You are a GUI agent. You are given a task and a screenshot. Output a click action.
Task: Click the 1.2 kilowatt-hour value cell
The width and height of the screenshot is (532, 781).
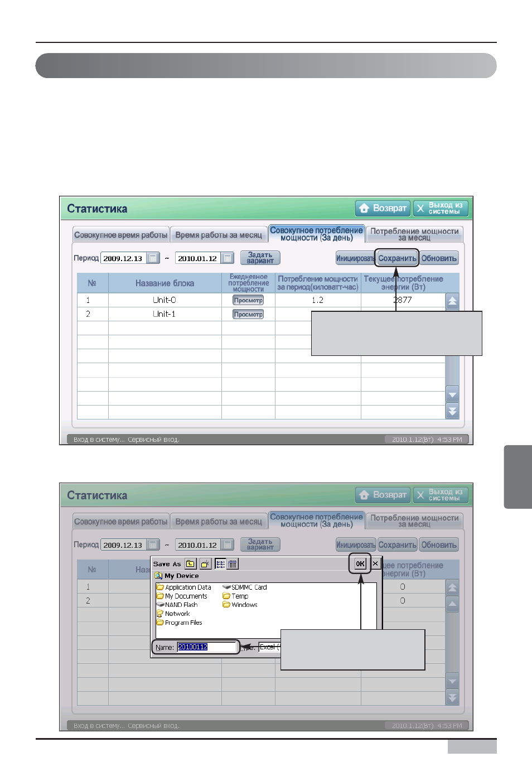pyautogui.click(x=318, y=300)
